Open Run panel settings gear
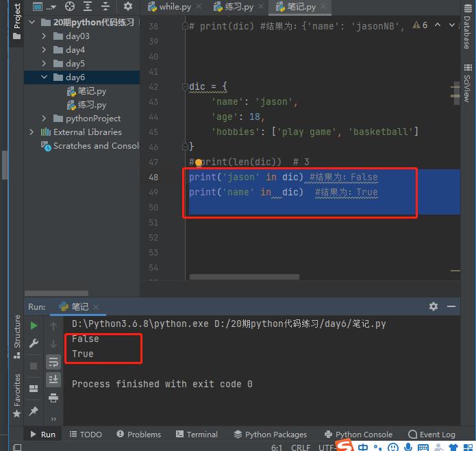Screen dimensions: 476x451 (x=434, y=306)
